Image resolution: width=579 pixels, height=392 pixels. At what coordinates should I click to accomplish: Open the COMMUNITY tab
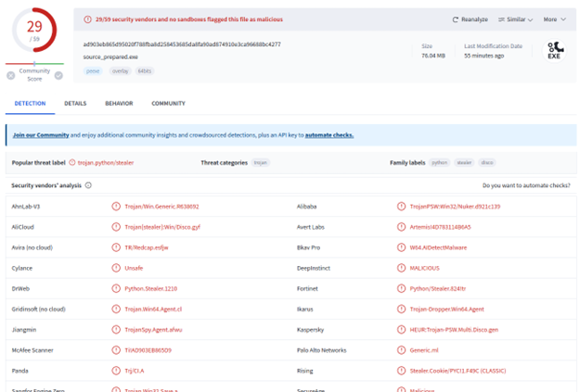[168, 104]
